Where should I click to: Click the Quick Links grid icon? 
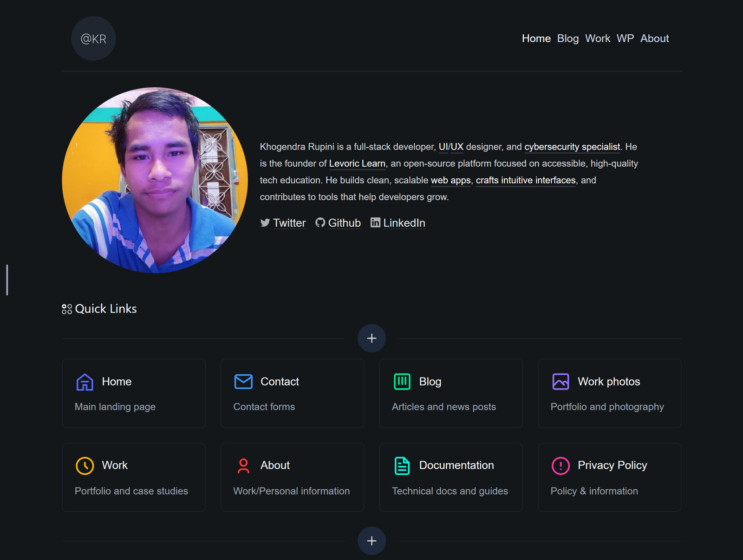click(x=67, y=309)
